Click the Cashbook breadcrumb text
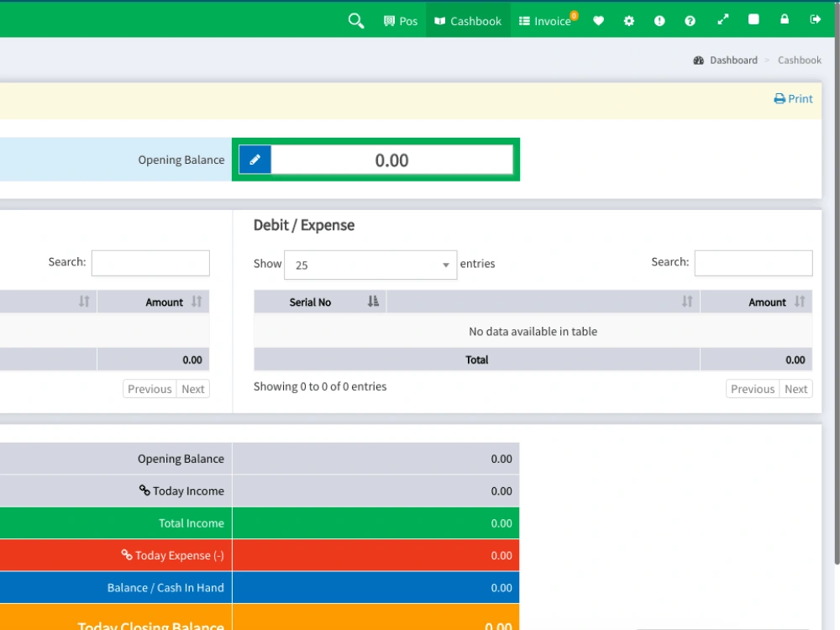Screen dimensions: 840x630 click(x=800, y=60)
